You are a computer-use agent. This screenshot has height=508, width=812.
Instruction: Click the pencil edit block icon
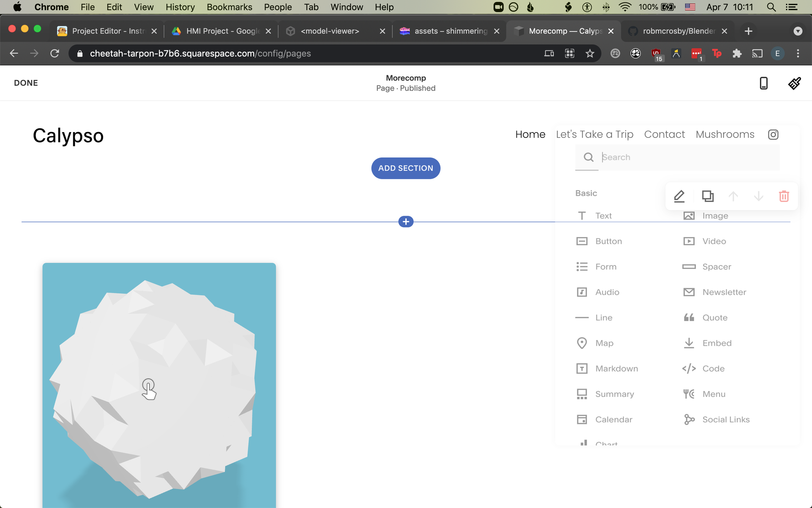679,196
